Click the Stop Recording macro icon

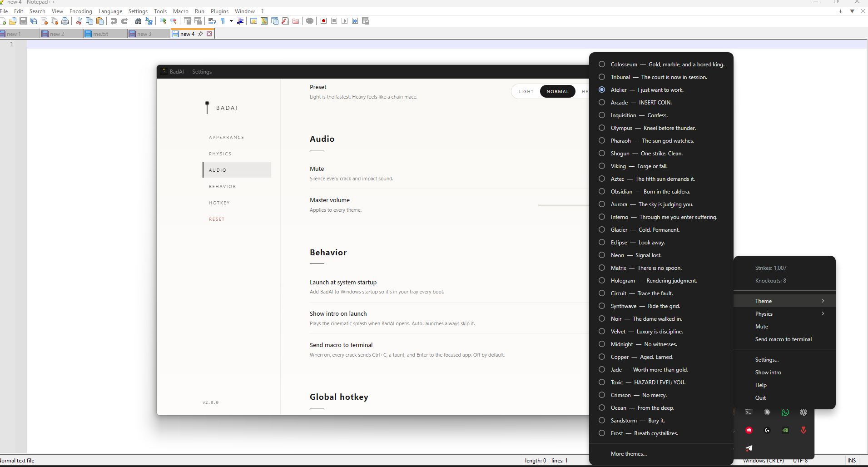point(334,21)
